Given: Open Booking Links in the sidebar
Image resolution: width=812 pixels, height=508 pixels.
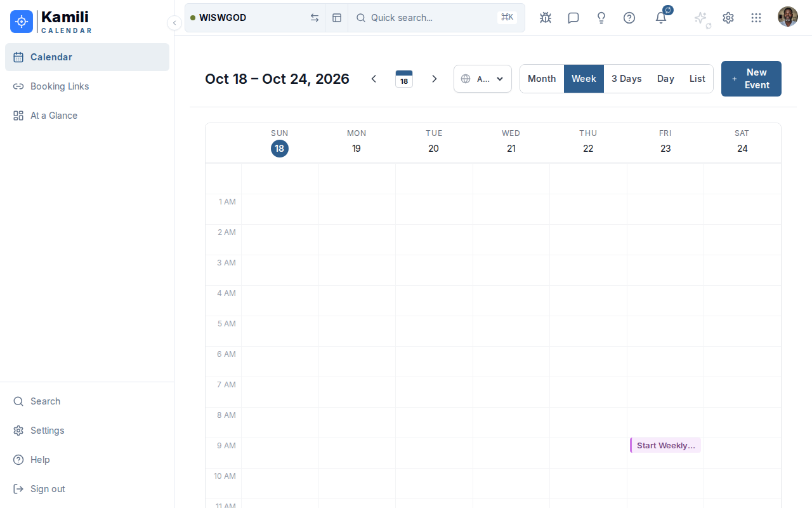Looking at the screenshot, I should point(87,86).
